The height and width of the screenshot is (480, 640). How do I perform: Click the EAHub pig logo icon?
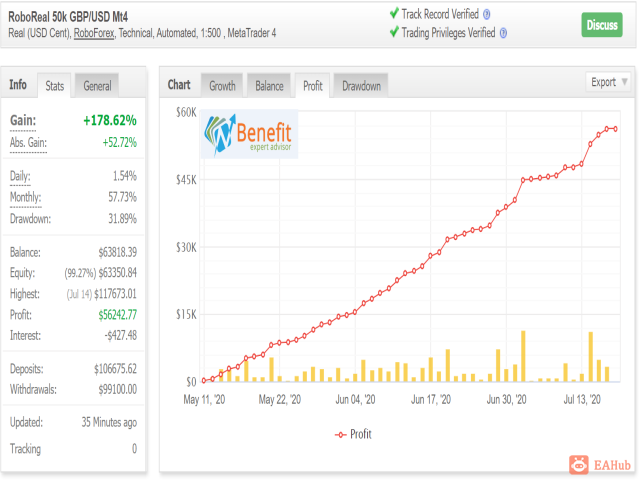point(579,465)
